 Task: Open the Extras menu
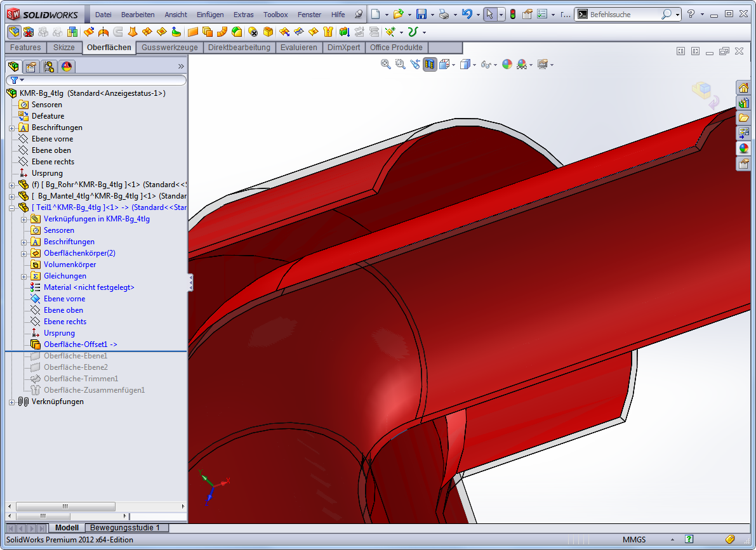243,15
